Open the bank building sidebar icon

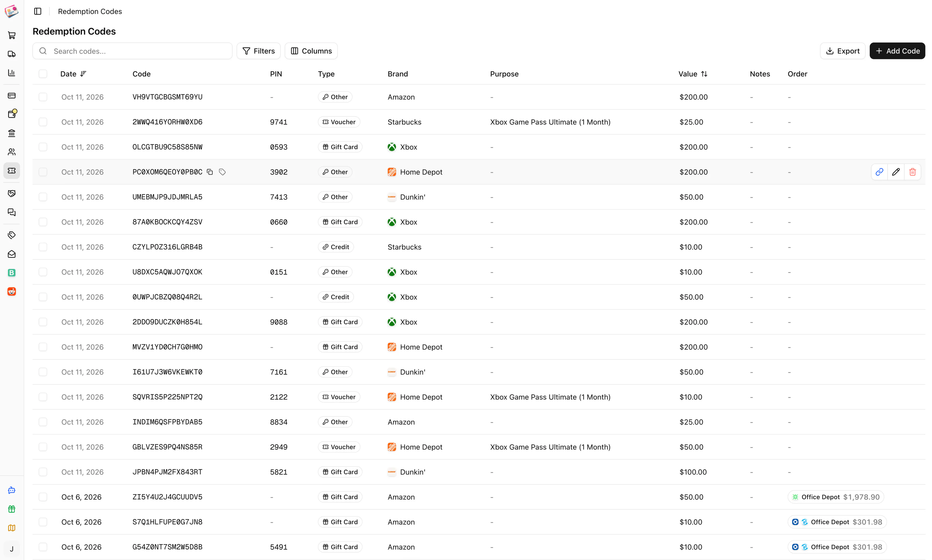(12, 133)
